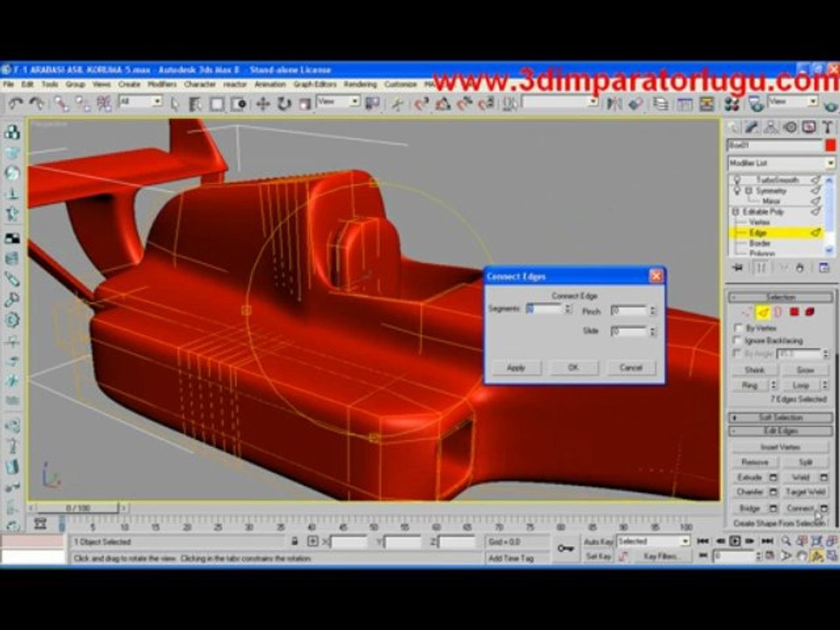Activate the Select and Scale tool
840x630 pixels.
click(x=304, y=103)
